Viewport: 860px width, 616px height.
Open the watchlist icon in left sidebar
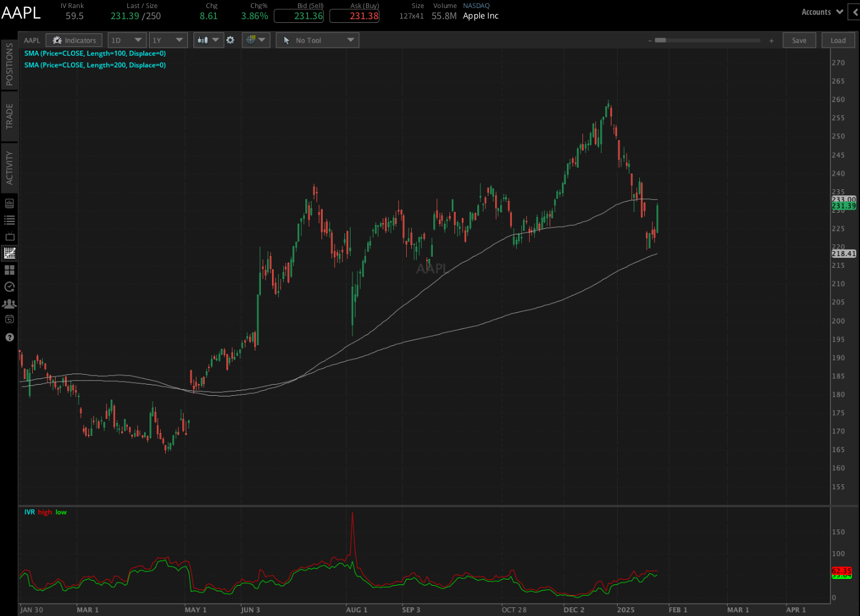[x=9, y=220]
